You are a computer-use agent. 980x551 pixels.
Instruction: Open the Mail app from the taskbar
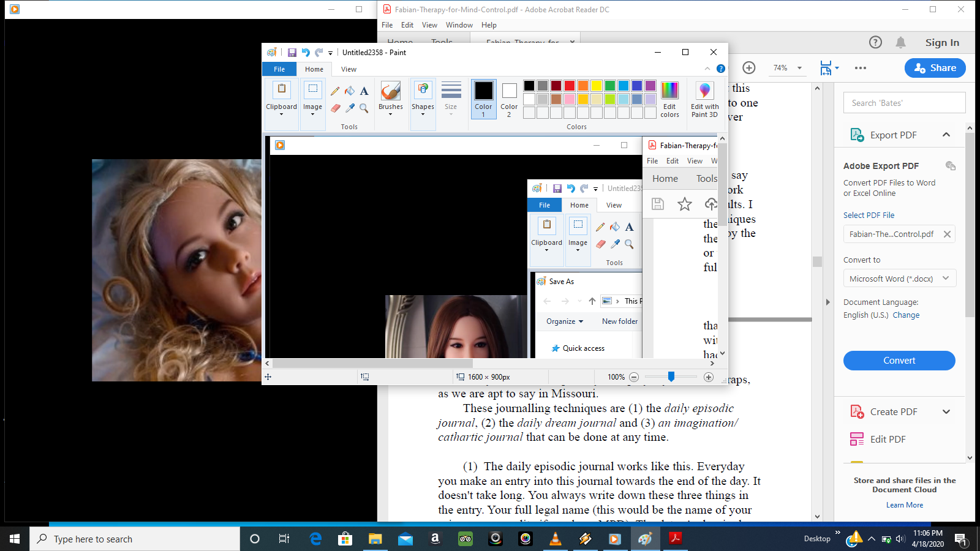click(x=405, y=539)
